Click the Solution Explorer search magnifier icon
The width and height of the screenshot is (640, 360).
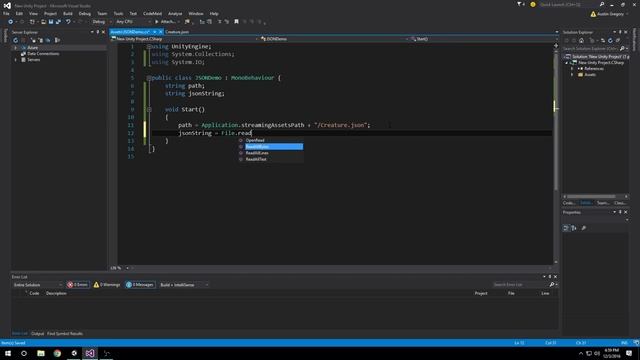tap(622, 49)
